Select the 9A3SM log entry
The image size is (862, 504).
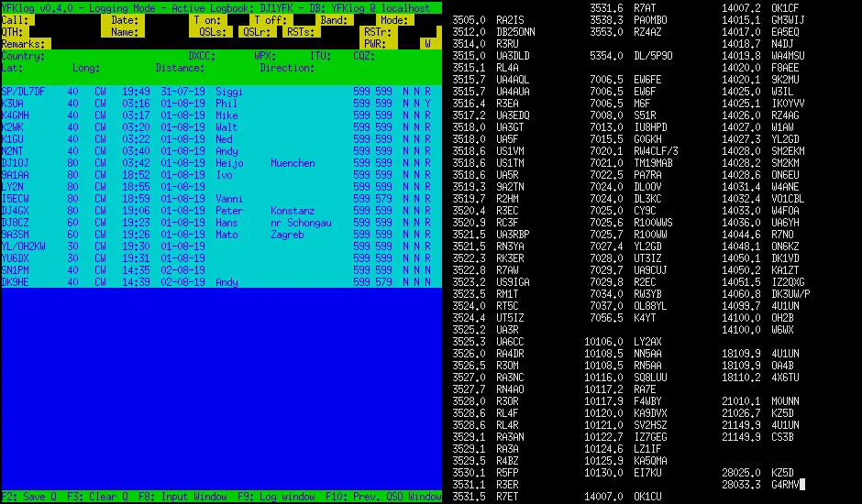click(x=222, y=235)
